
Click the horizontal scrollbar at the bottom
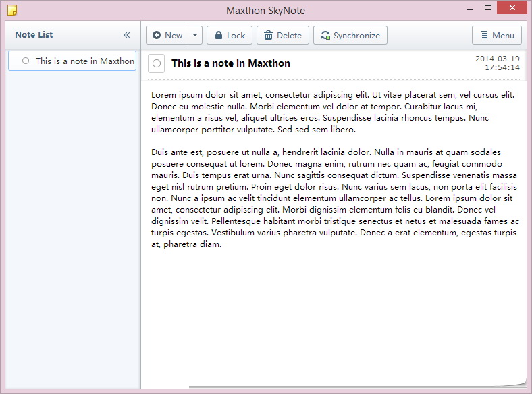(x=356, y=386)
